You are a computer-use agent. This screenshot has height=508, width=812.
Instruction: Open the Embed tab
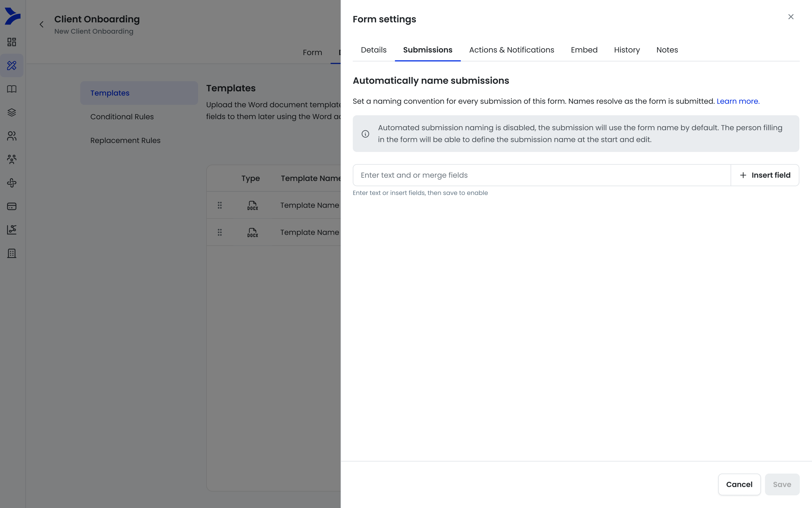584,50
